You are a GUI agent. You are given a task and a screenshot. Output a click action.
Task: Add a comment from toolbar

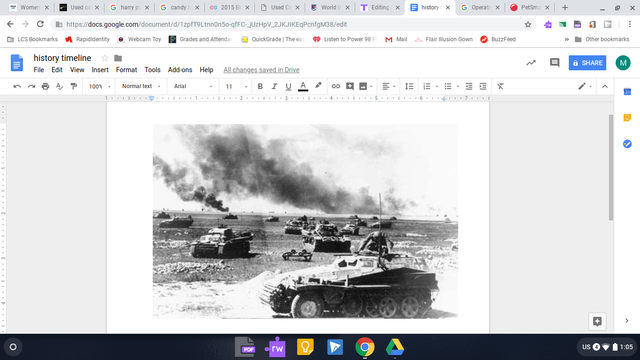tap(350, 86)
